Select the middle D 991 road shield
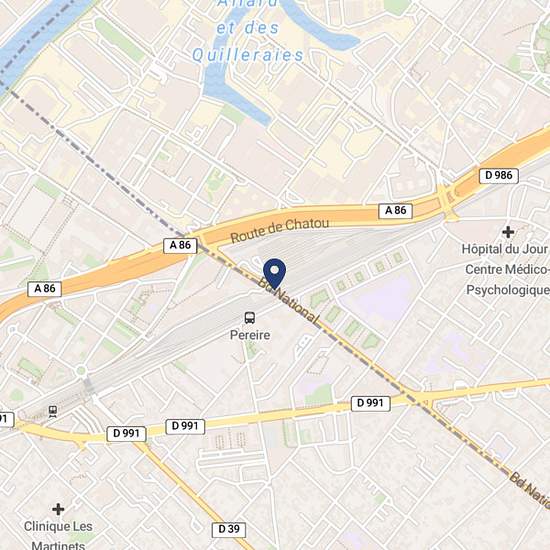Screen dimensions: 550x550 click(185, 426)
